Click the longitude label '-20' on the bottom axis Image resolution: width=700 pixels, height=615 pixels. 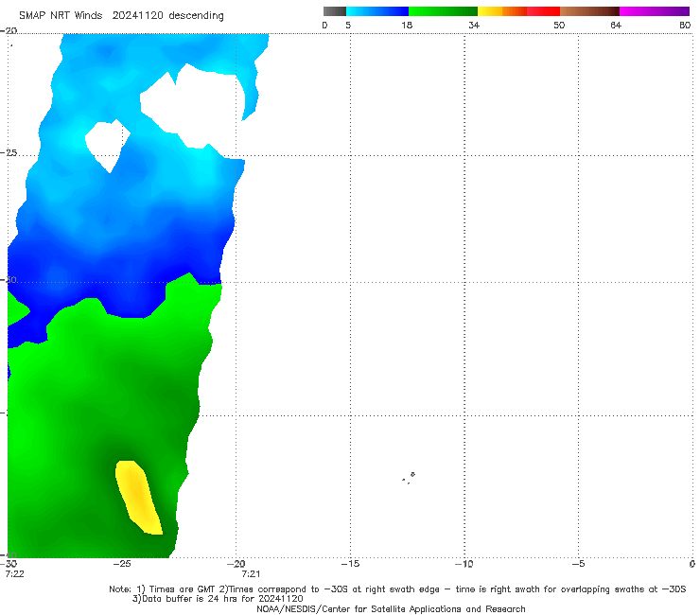(236, 564)
